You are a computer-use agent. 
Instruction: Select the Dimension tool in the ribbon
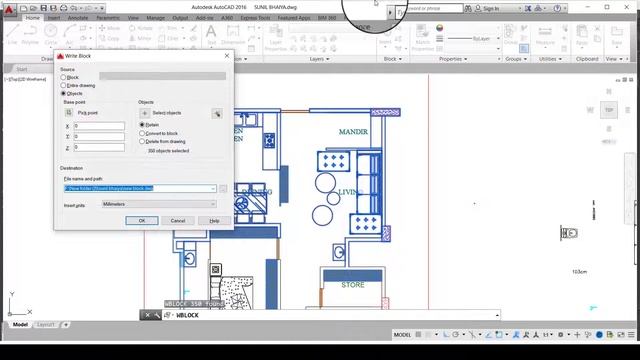[x=233, y=34]
